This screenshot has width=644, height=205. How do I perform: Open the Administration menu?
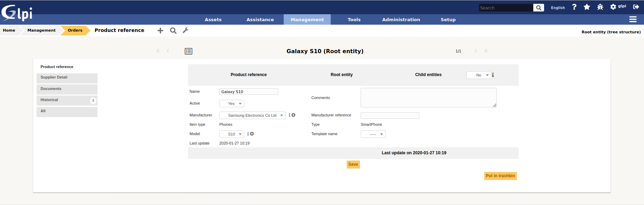pos(401,19)
